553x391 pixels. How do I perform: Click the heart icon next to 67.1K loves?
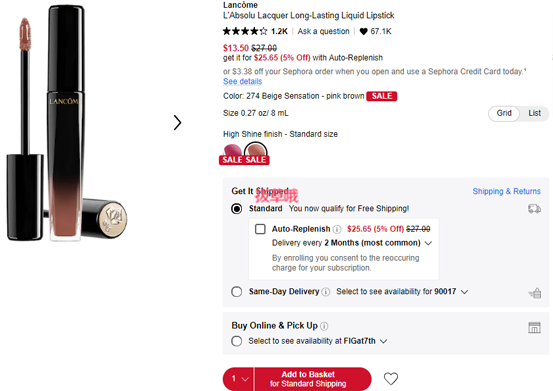point(363,31)
